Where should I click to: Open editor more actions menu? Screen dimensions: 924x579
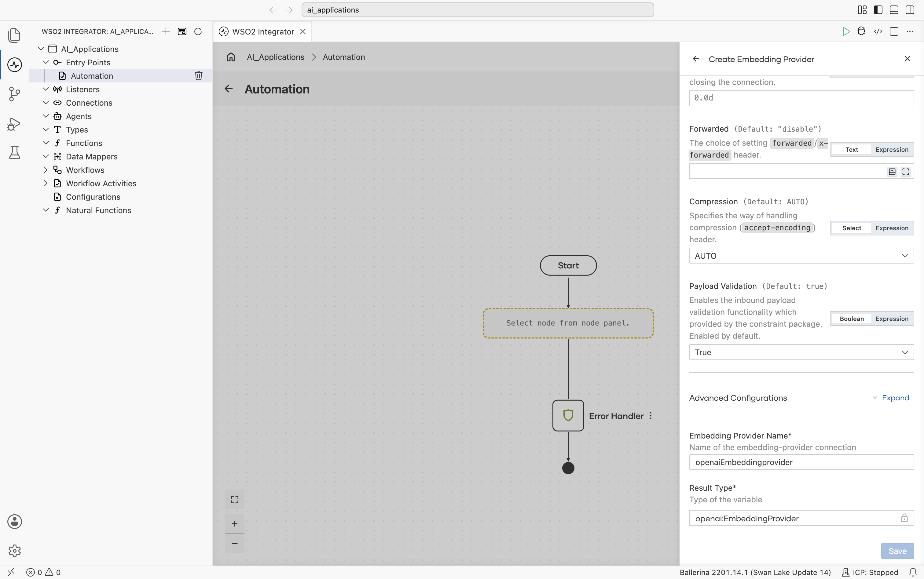coord(910,31)
